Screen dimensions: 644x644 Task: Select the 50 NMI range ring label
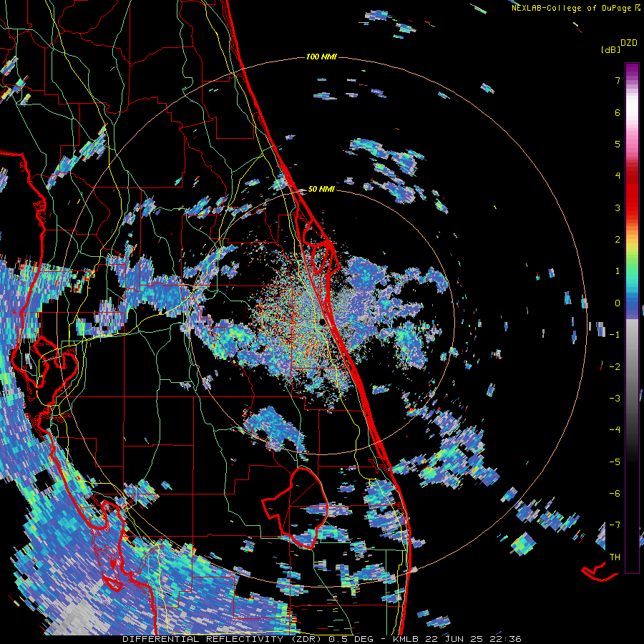(321, 190)
